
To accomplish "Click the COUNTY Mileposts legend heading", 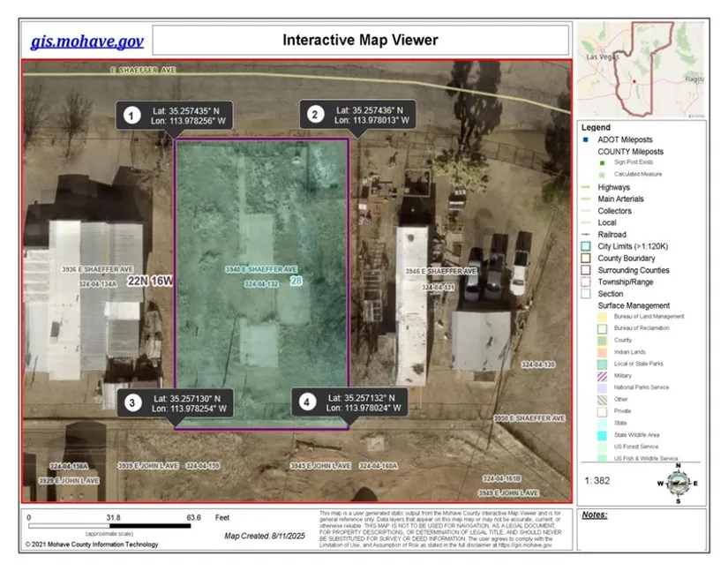I will (630, 152).
